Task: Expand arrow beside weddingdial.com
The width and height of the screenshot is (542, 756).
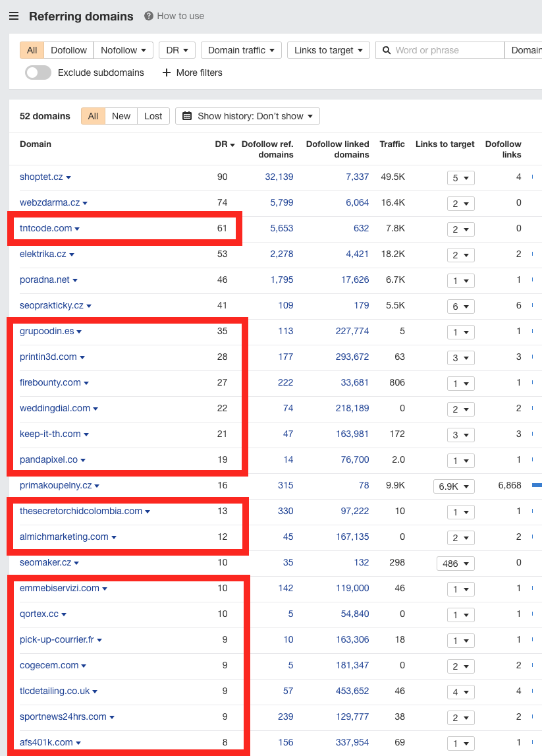Action: [95, 409]
